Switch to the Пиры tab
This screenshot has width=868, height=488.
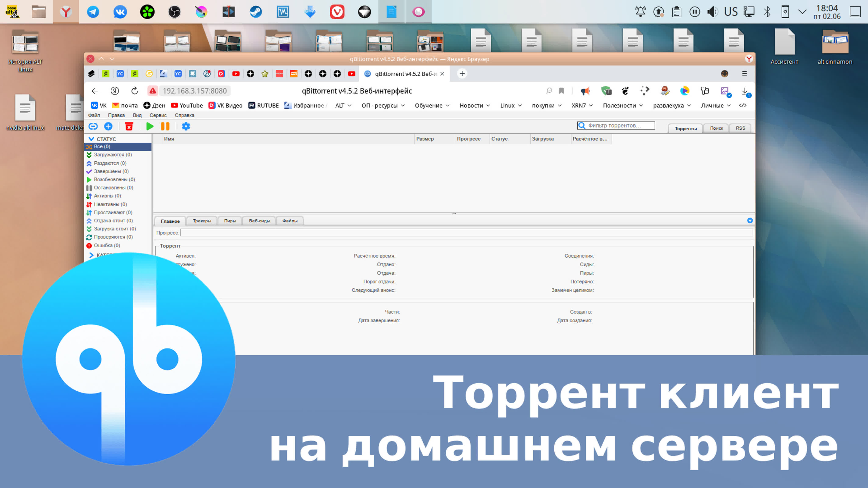(230, 221)
